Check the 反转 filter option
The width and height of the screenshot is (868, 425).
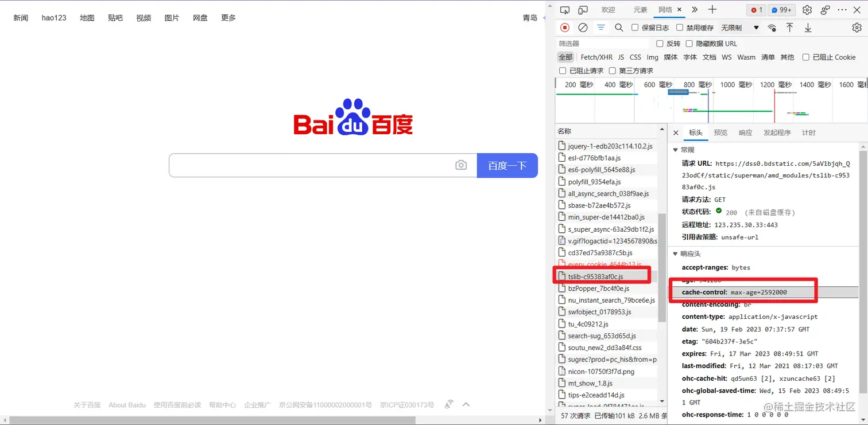660,44
